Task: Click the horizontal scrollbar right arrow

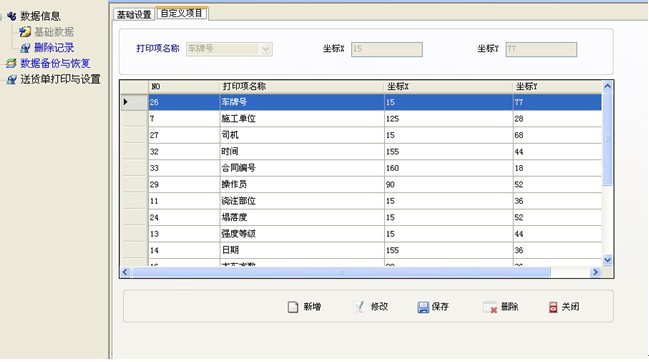Action: click(596, 272)
